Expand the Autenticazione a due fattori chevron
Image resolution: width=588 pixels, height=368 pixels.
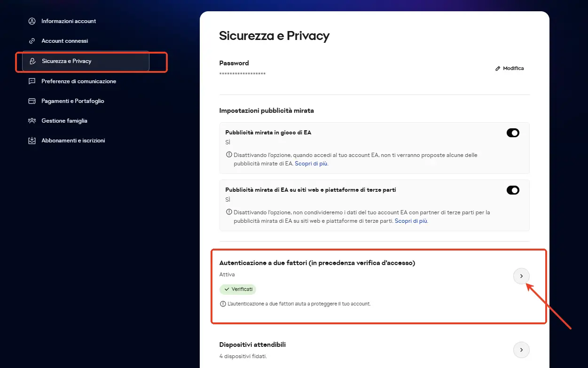521,276
